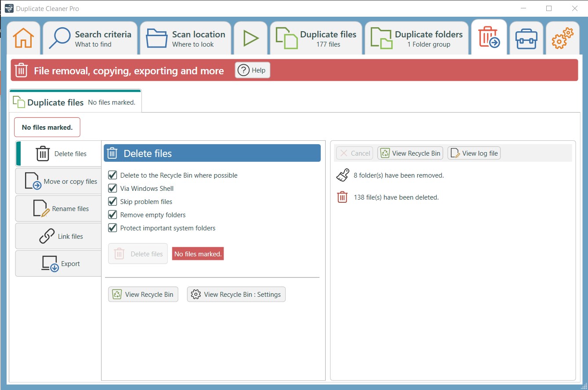Image resolution: width=588 pixels, height=390 pixels.
Task: Select the red trash removal tab icon
Action: 489,37
